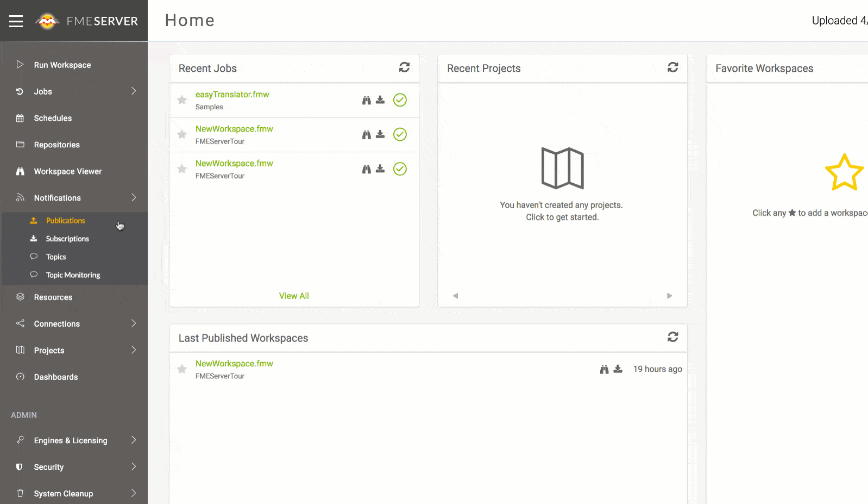Click the map icon to create project
This screenshot has width=868, height=504.
pyautogui.click(x=563, y=168)
